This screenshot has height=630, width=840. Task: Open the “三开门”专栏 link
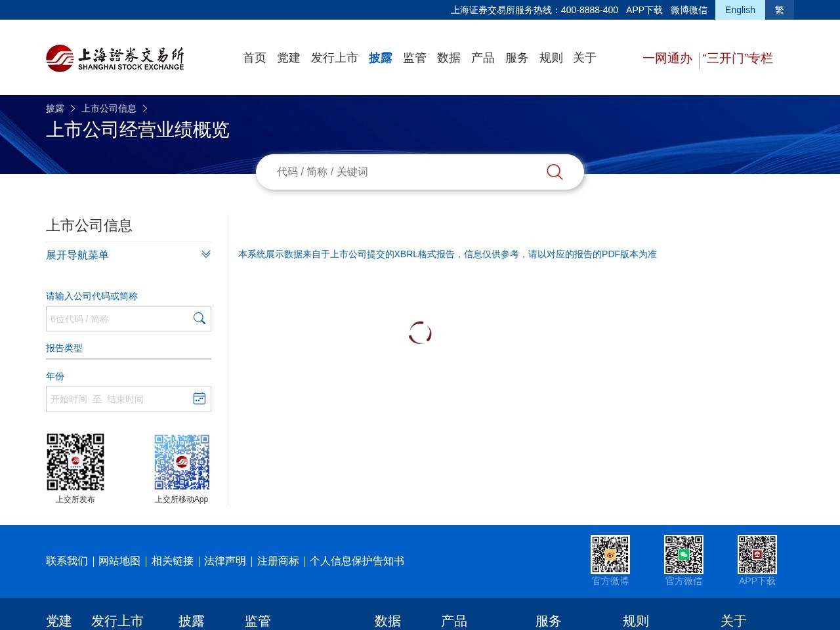click(738, 58)
